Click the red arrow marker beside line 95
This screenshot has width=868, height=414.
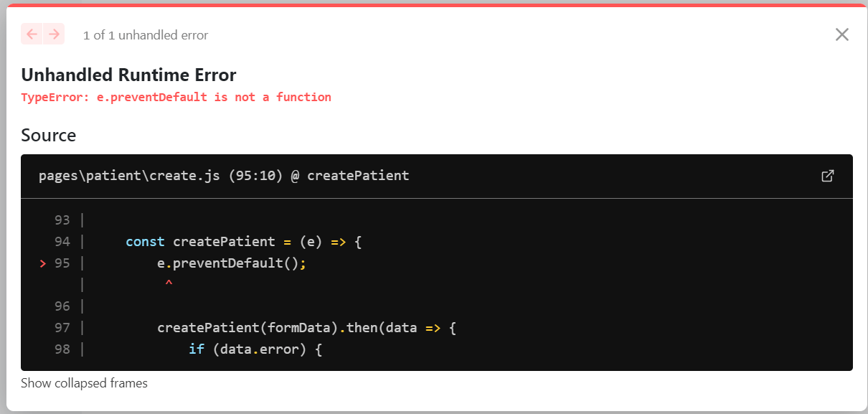click(43, 263)
